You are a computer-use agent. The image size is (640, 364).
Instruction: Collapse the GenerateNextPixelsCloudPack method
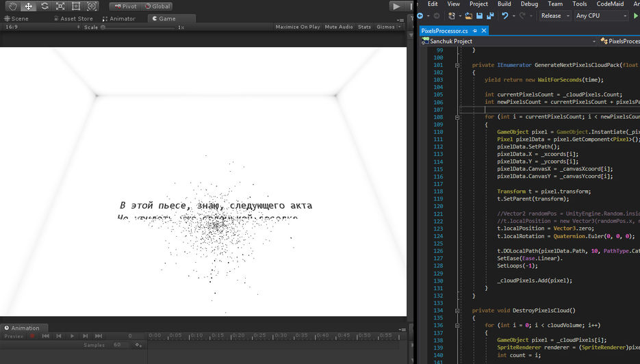tap(457, 66)
